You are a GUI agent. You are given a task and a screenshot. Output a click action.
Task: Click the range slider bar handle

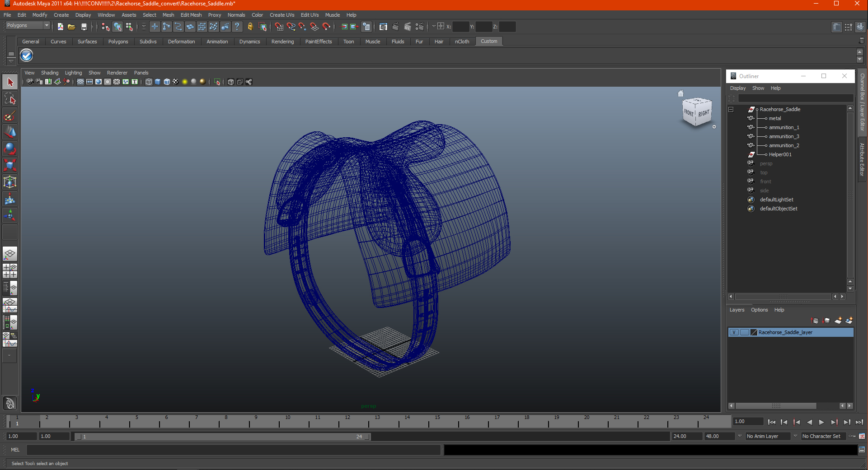click(222, 437)
